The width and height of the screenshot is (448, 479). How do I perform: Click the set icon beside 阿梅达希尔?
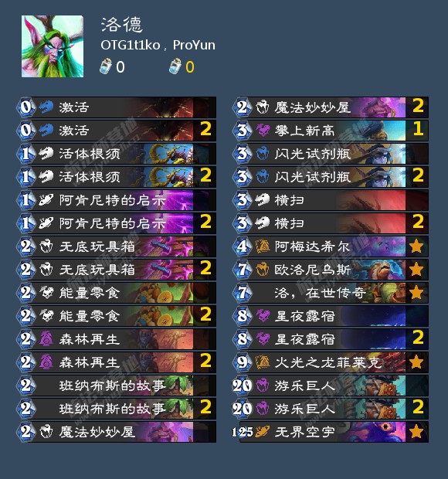point(263,246)
